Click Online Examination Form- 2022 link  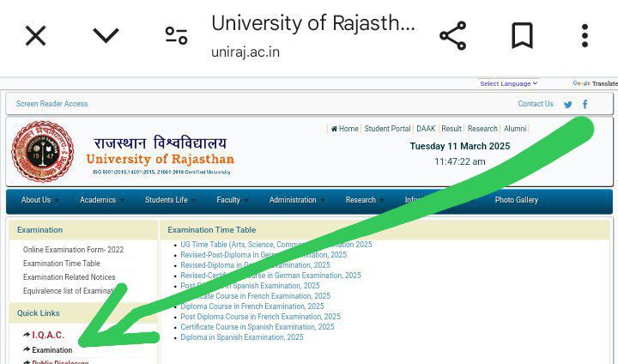[73, 250]
